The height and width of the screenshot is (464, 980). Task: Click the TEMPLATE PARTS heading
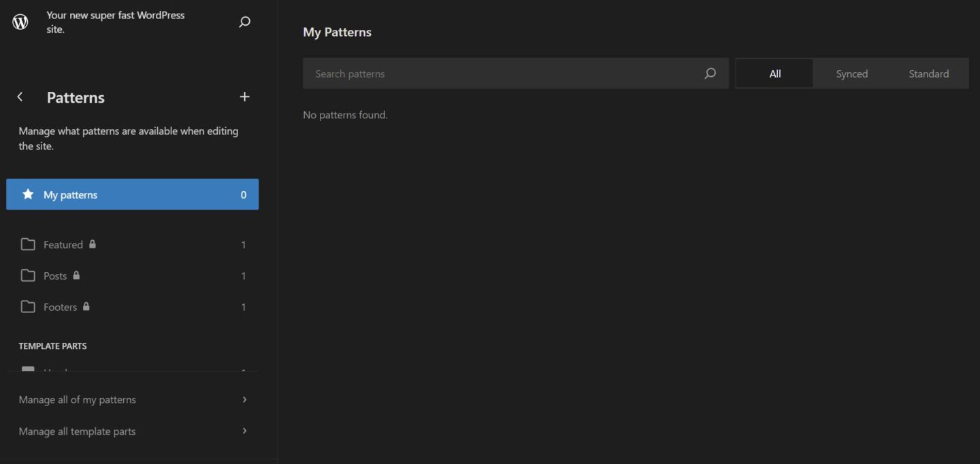[x=52, y=346]
